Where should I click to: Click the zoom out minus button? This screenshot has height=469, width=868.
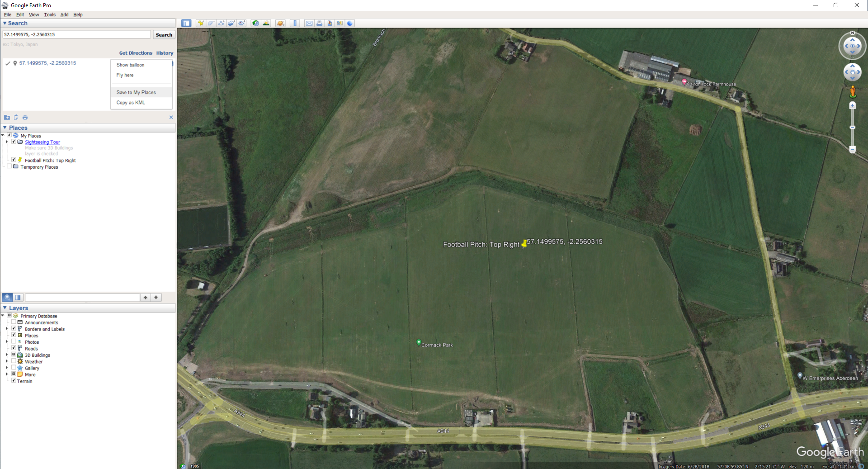click(x=853, y=150)
